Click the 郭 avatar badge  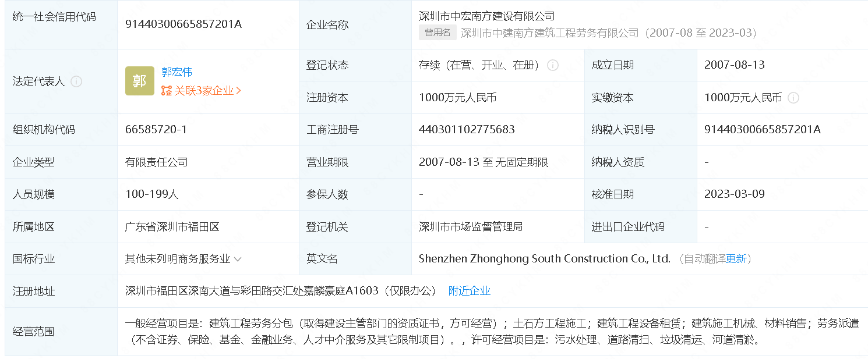click(x=140, y=81)
